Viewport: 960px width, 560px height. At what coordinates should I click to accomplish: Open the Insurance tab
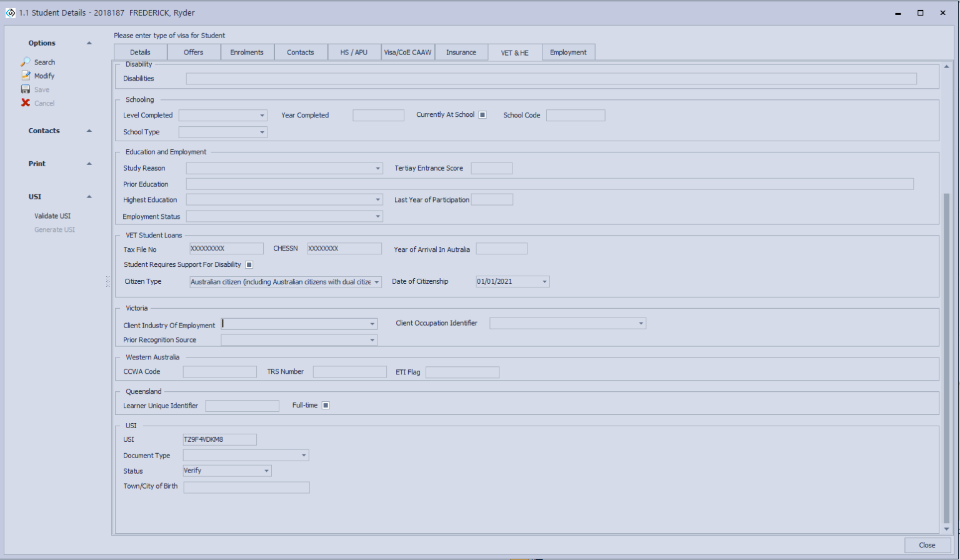click(461, 52)
